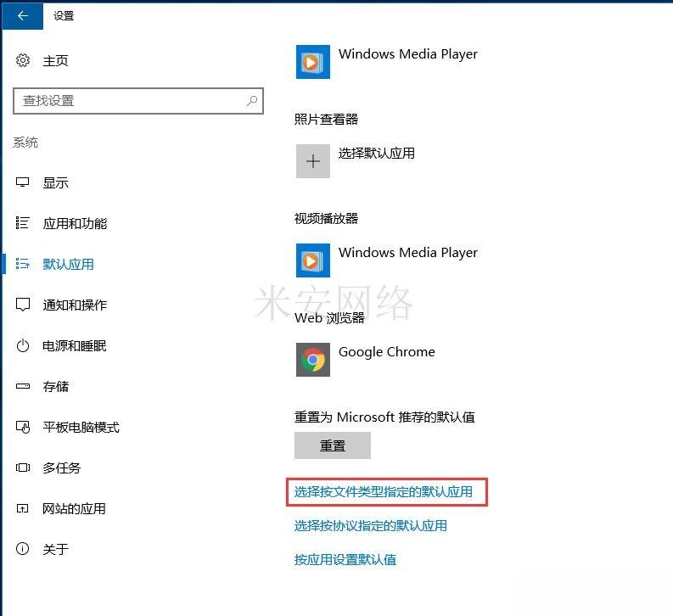
Task: Open the 多任务 settings page
Action: tap(61, 468)
